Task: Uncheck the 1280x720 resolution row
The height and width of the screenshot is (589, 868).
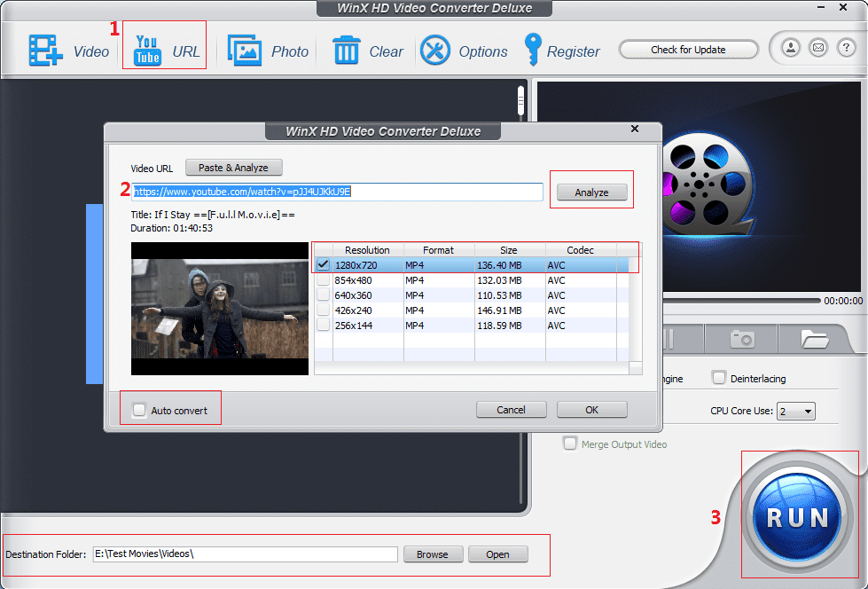Action: [x=324, y=265]
